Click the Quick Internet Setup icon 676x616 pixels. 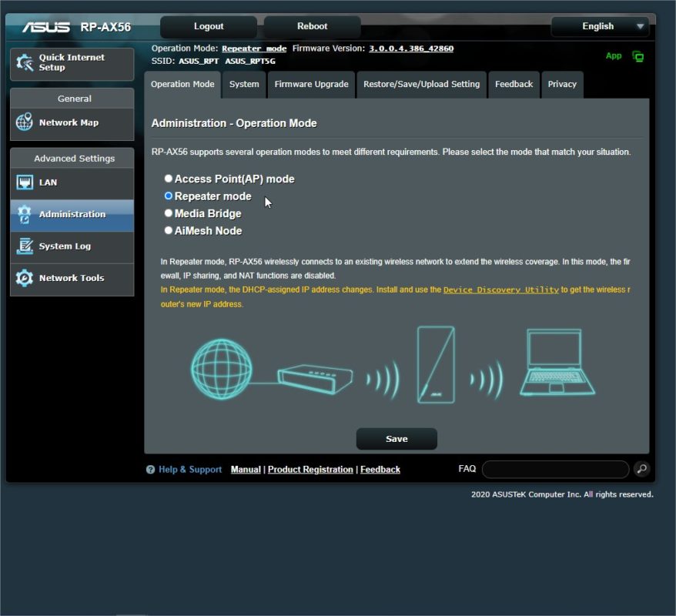click(25, 63)
